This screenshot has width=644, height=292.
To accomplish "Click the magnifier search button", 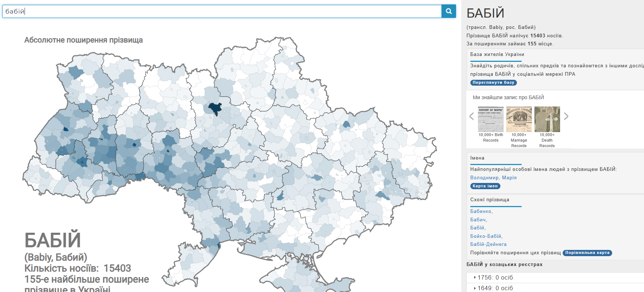I will pyautogui.click(x=448, y=11).
